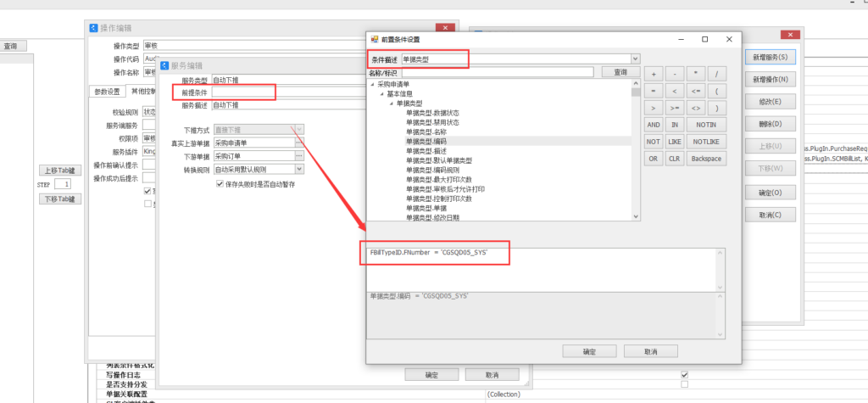Insert the divide operator
The image size is (868, 403).
click(x=717, y=75)
